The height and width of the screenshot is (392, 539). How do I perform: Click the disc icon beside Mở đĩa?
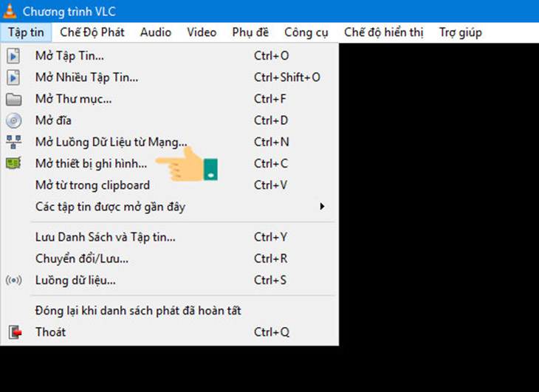pyautogui.click(x=14, y=120)
